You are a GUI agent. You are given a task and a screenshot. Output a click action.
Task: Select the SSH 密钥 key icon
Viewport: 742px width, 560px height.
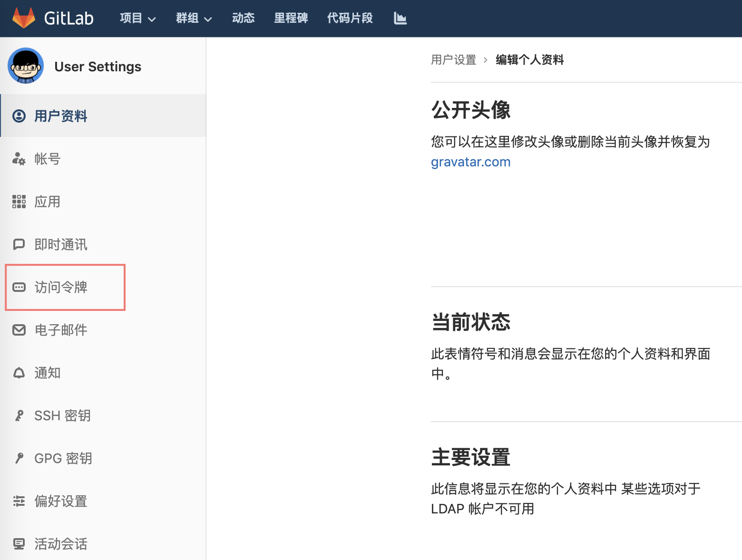19,415
